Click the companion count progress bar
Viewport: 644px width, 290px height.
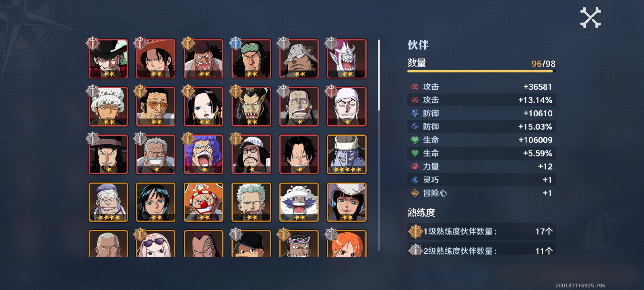click(x=481, y=71)
